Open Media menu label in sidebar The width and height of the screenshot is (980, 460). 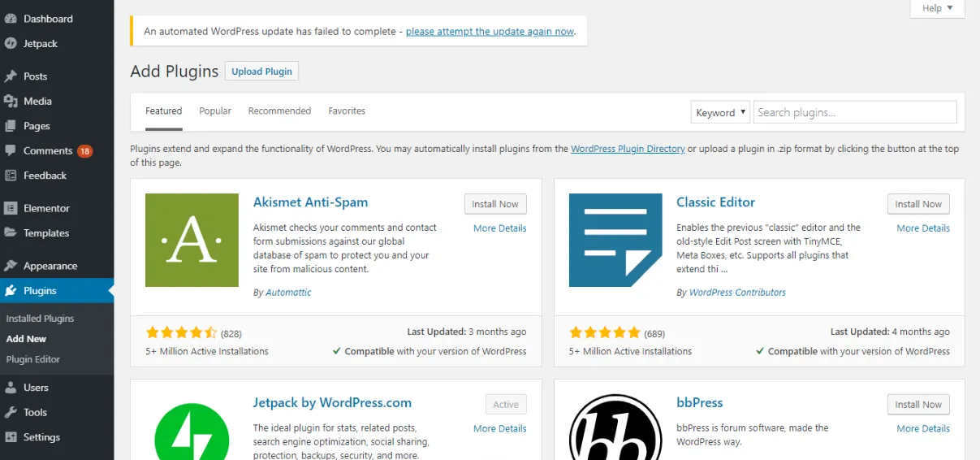point(37,102)
